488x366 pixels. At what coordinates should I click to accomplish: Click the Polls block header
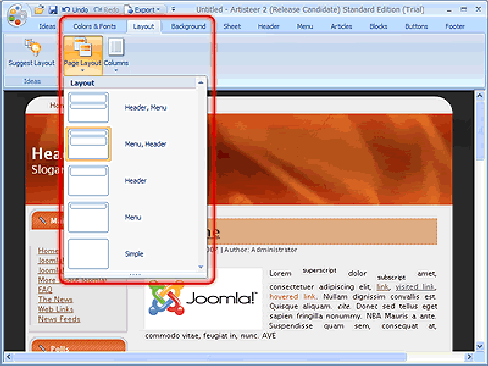[x=78, y=345]
